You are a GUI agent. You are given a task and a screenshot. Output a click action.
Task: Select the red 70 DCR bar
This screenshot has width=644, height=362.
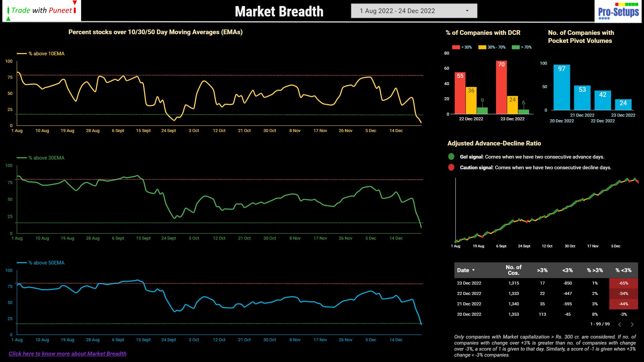tap(501, 87)
